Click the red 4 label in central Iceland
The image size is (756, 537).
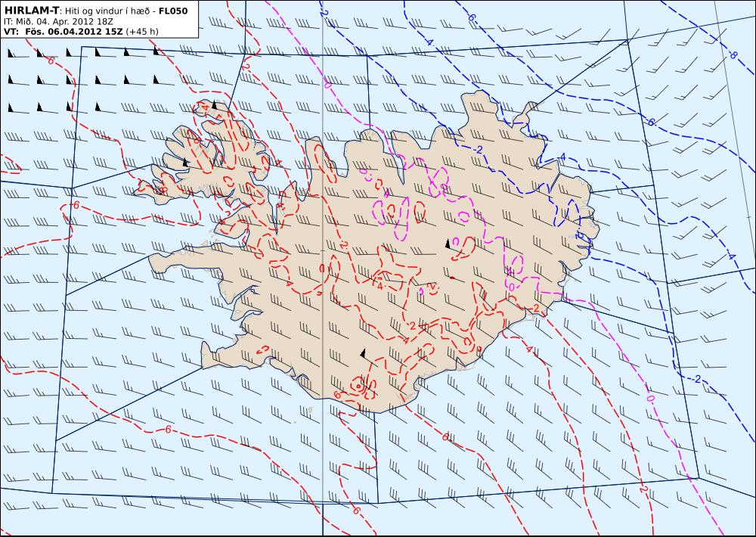tap(380, 287)
